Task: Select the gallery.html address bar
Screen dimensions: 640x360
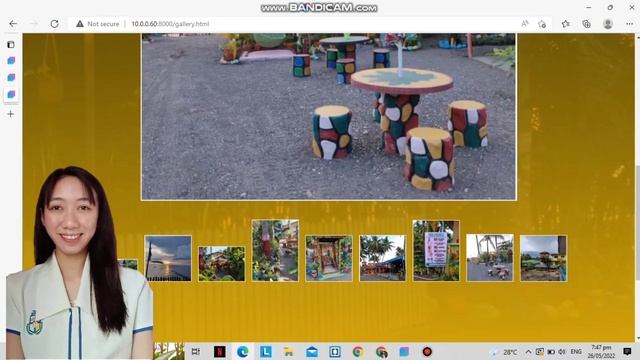Action: tap(170, 24)
